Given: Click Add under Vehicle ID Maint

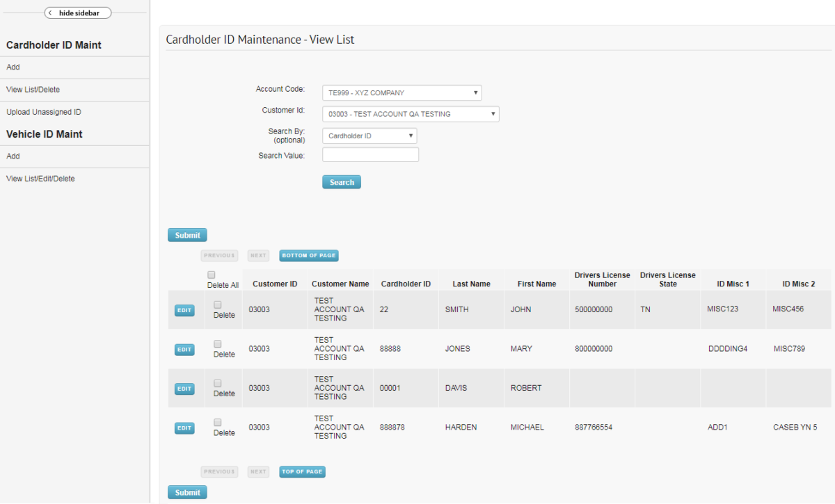Looking at the screenshot, I should [x=12, y=156].
